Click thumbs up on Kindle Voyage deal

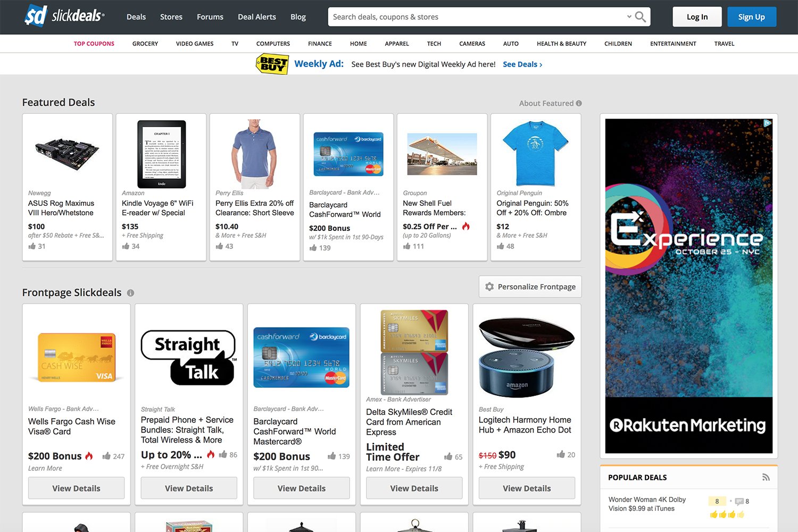[x=126, y=246]
